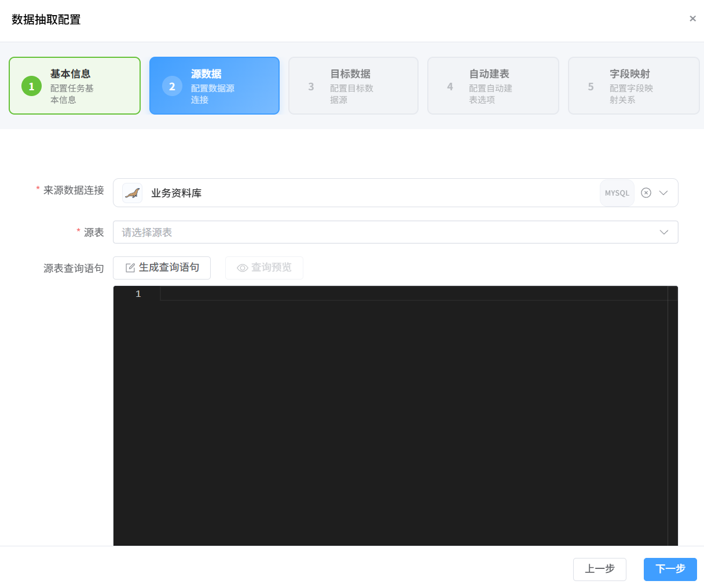
Task: Close the 数据抽取配置 dialog
Action: coord(692,19)
